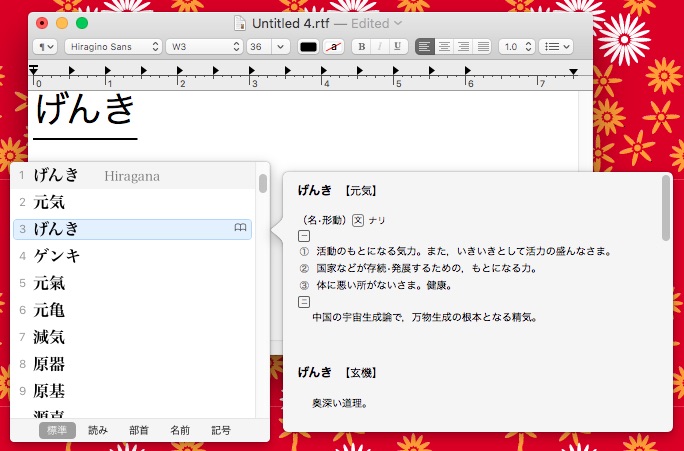Open the list bullets and numbering dropdown

556,47
